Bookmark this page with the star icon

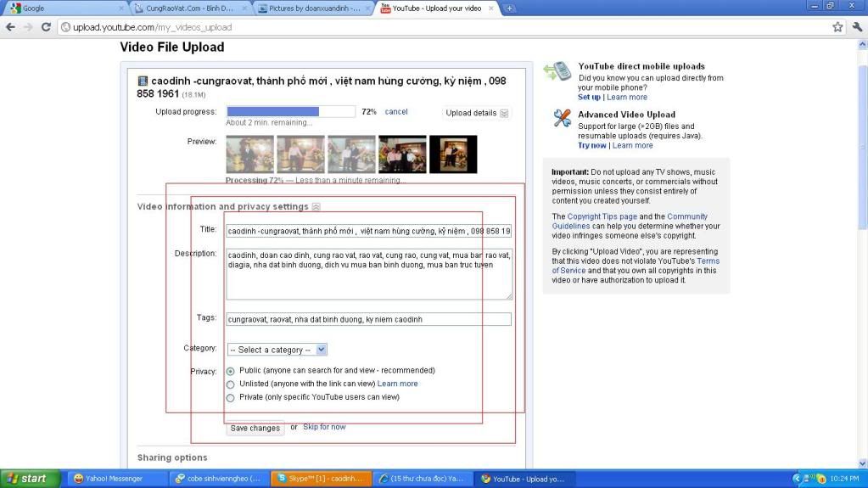pos(837,27)
